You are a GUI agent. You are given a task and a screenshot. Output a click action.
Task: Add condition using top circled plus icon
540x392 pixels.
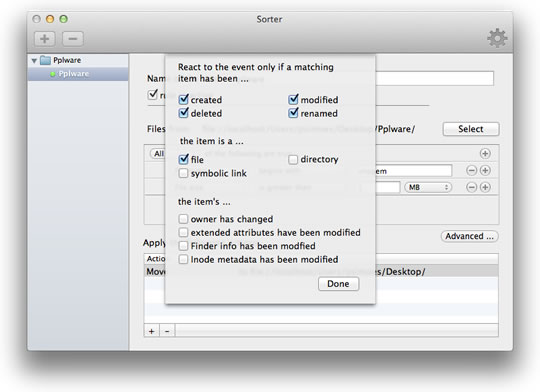(485, 154)
